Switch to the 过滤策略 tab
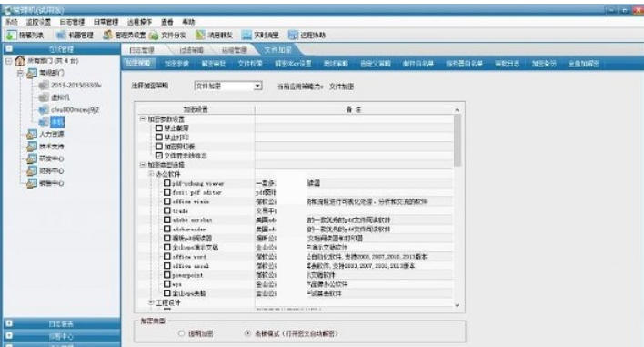The width and height of the screenshot is (644, 347). (191, 50)
